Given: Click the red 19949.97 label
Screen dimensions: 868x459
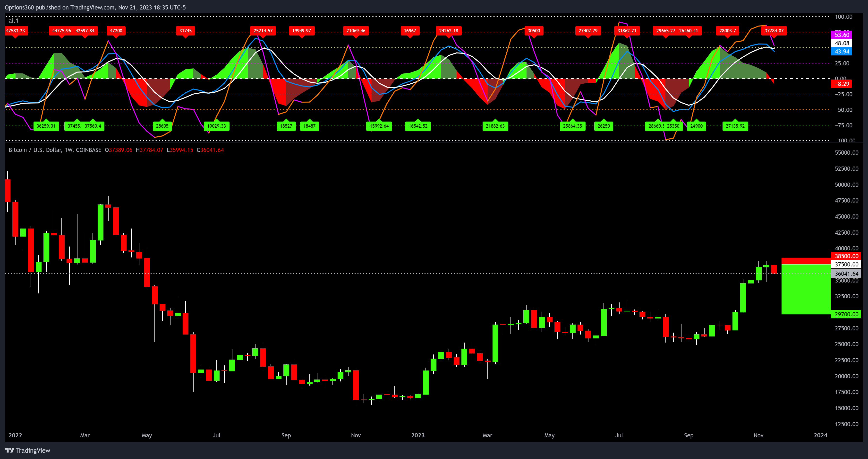Looking at the screenshot, I should coord(302,31).
